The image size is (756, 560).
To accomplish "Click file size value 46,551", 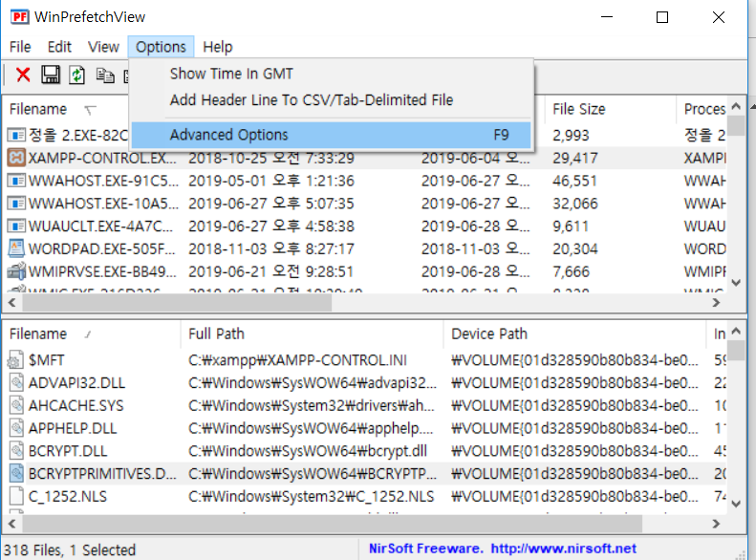I will pos(574,181).
